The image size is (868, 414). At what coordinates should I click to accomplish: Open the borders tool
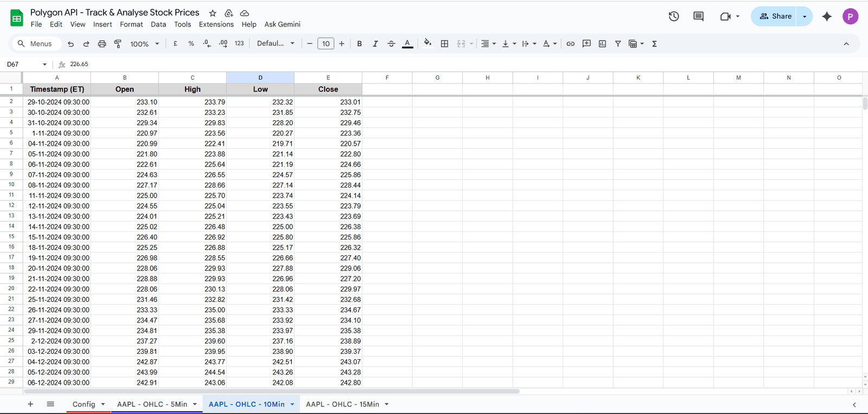tap(444, 44)
